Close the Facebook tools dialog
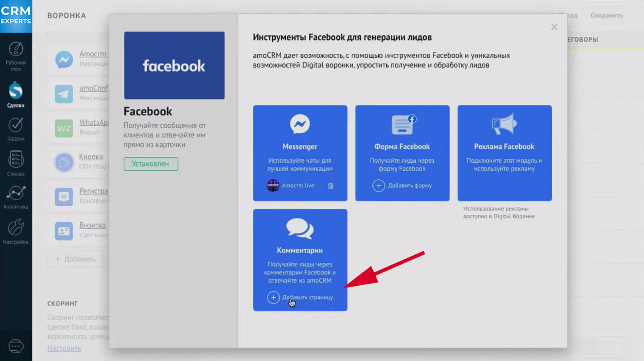The width and height of the screenshot is (644, 361). [x=554, y=27]
